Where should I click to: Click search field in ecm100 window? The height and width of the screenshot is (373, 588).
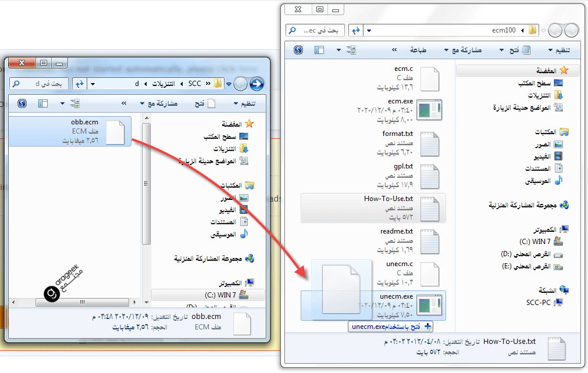pyautogui.click(x=315, y=30)
